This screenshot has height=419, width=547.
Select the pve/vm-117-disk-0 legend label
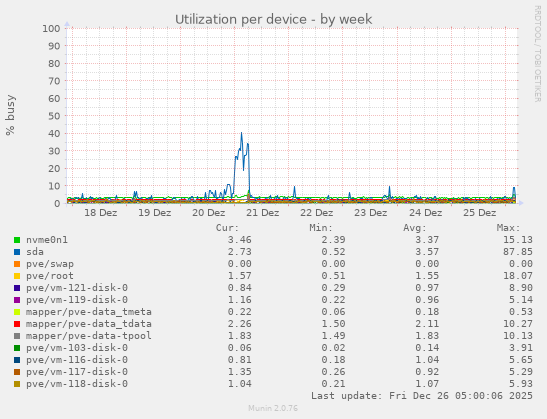pyautogui.click(x=77, y=372)
